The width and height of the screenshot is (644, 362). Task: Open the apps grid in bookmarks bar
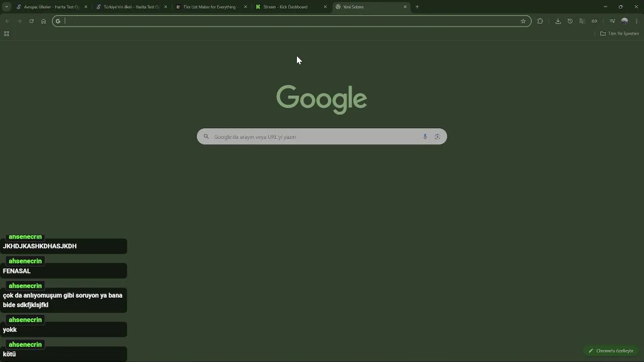click(7, 34)
